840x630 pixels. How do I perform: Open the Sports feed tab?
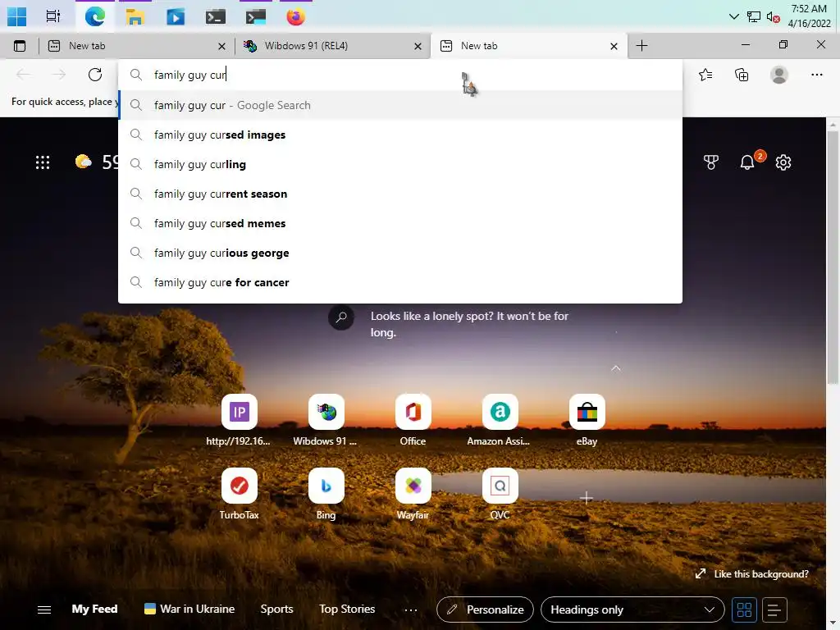(x=276, y=609)
